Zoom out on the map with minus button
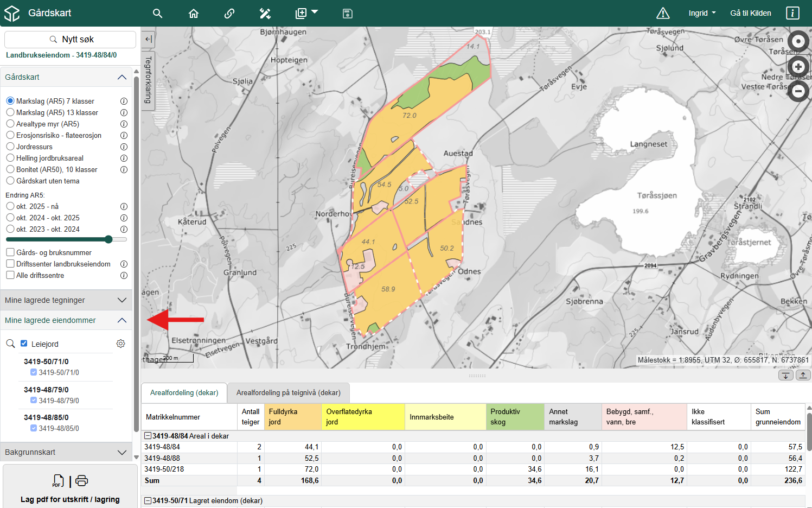812x508 pixels. tap(798, 91)
